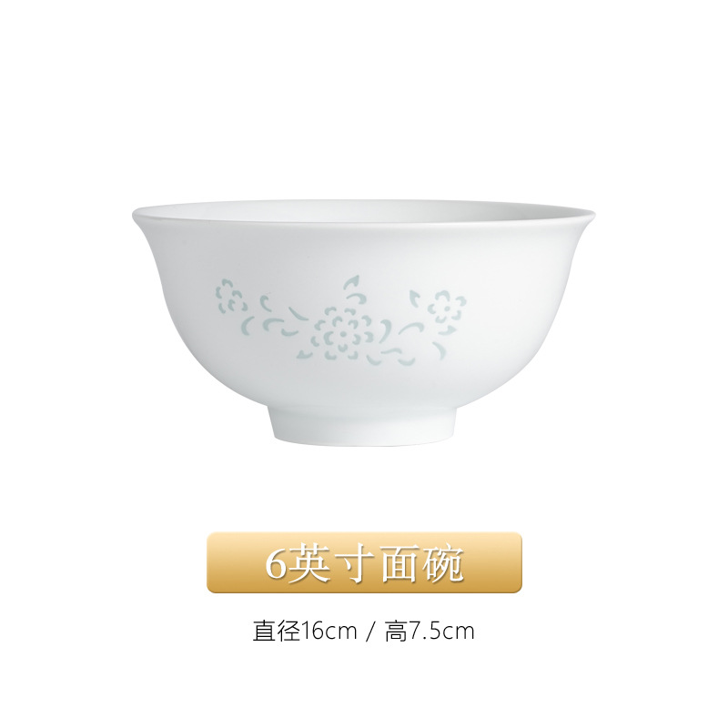This screenshot has width=728, height=728.
Task: Click the small flower at pattern's right end
Action: [x=446, y=308]
